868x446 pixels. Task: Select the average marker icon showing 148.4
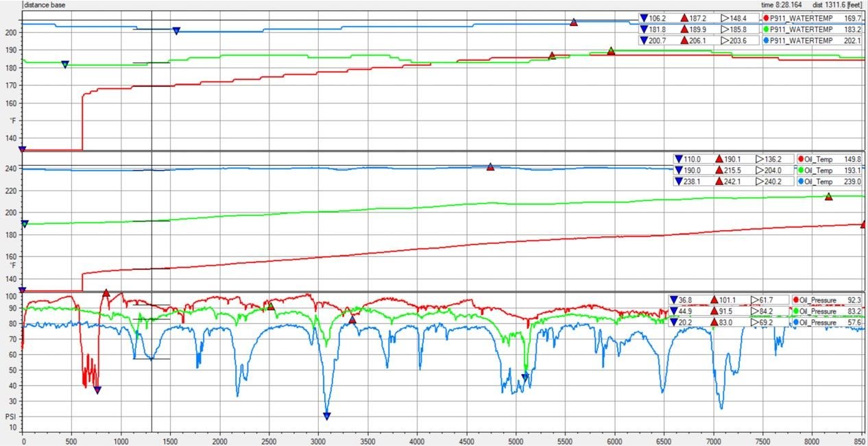point(725,18)
